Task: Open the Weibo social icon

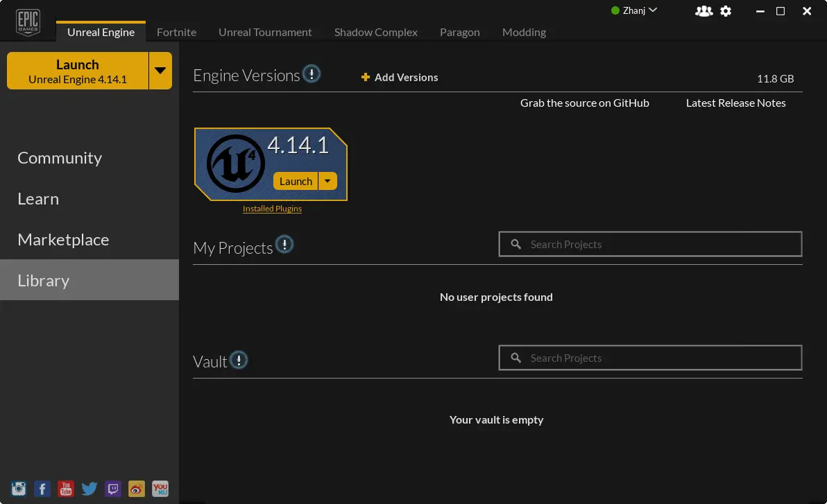Action: pyautogui.click(x=137, y=489)
